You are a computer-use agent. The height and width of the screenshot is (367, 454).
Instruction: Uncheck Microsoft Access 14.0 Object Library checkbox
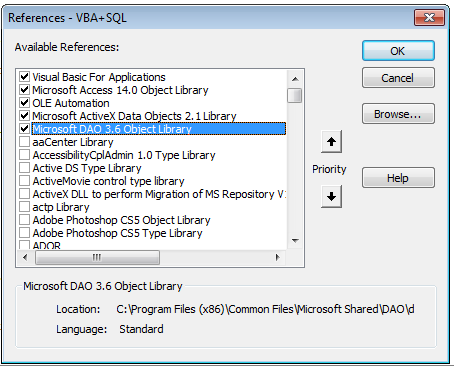point(24,90)
